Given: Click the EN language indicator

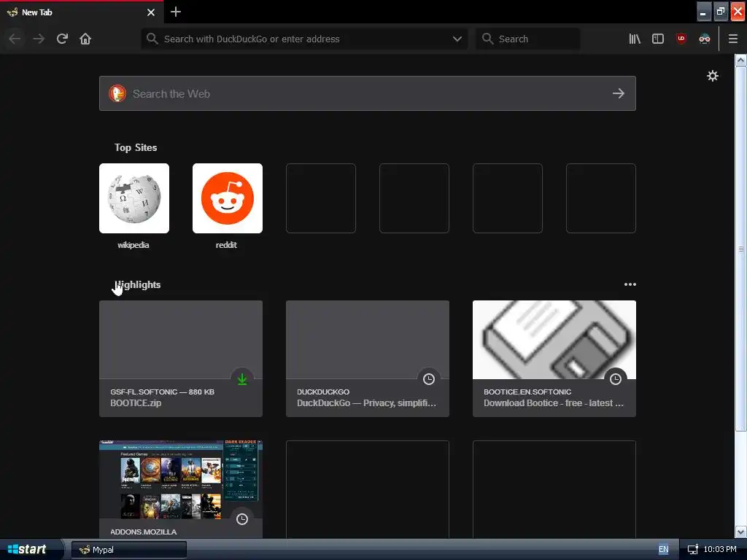Looking at the screenshot, I should click(663, 550).
